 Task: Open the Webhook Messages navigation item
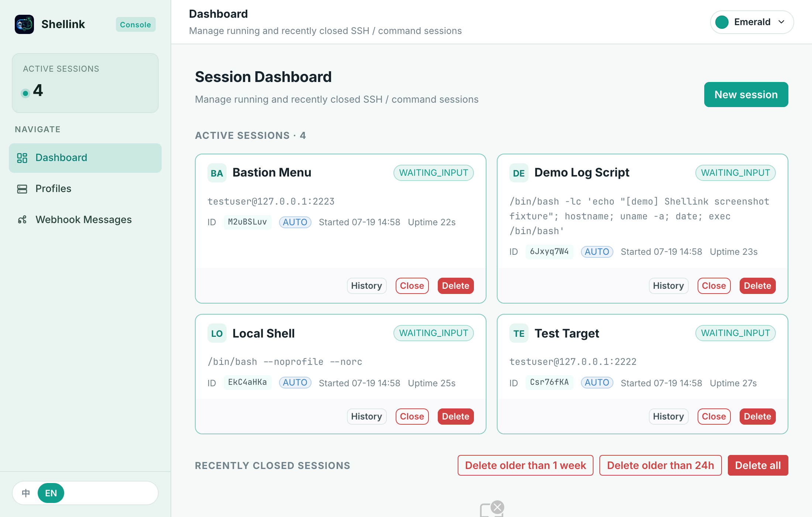pos(85,220)
